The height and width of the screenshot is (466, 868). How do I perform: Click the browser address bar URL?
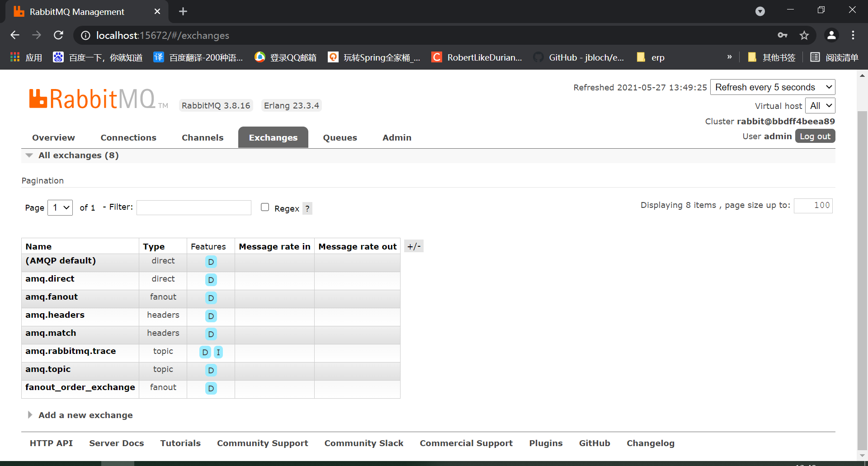click(x=163, y=35)
